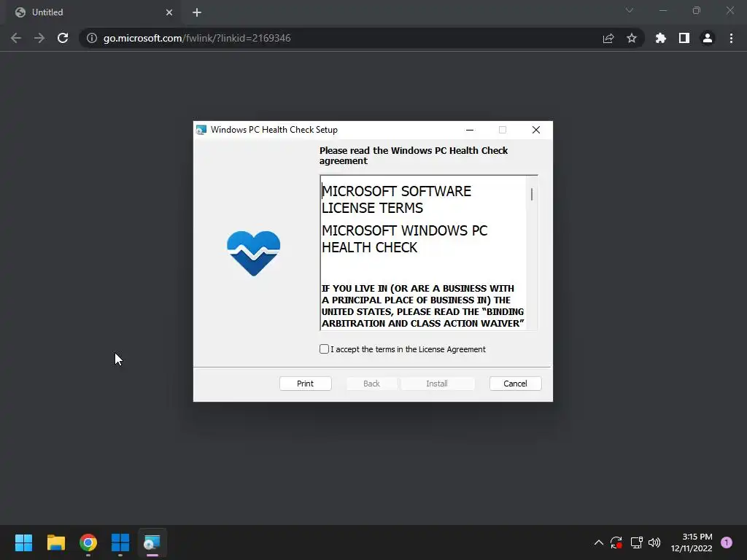Screen dimensions: 747x560
Task: Open the Chrome profile menu
Action: tap(708, 38)
